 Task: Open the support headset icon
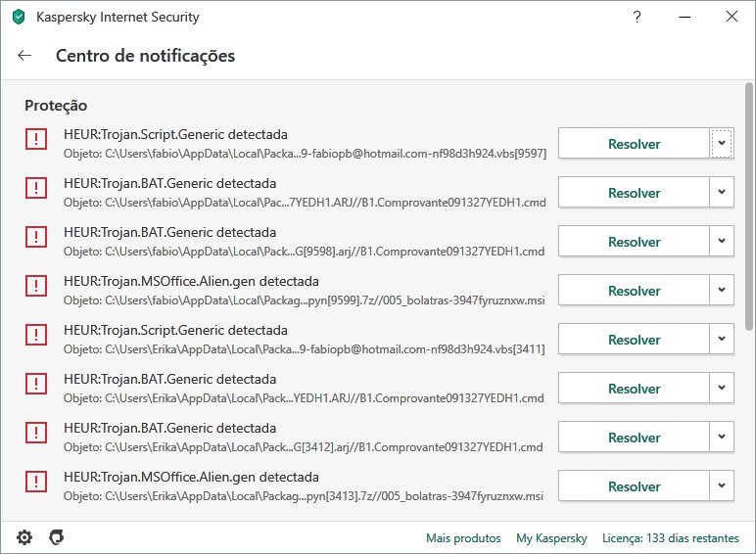[x=57, y=537]
